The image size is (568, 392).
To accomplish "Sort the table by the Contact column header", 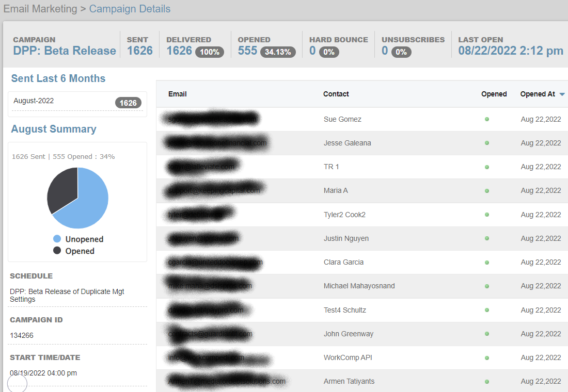I will pos(336,94).
